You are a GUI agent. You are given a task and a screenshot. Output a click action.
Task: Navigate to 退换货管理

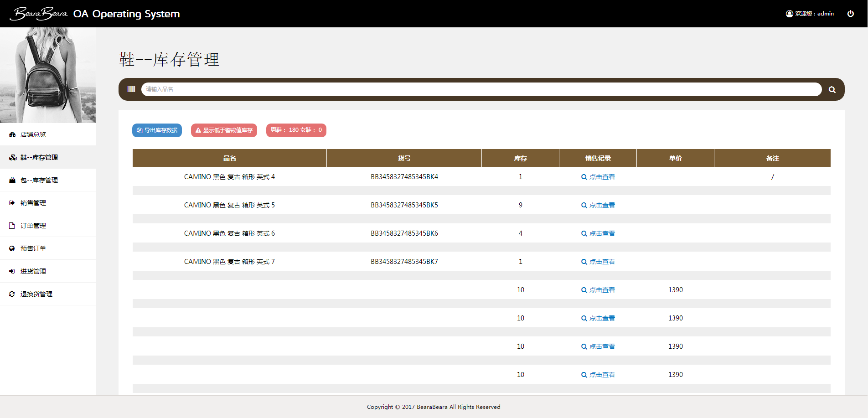pos(36,294)
